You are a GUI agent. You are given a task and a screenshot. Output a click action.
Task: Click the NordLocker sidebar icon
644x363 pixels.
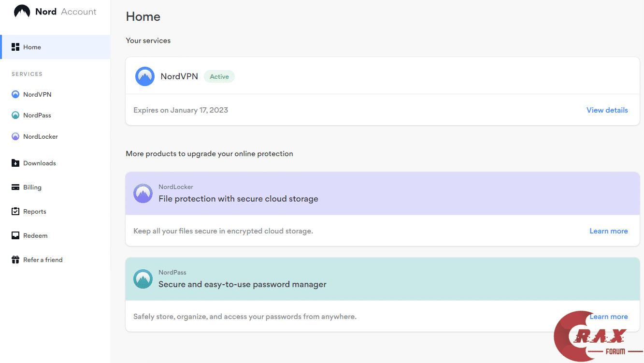[x=15, y=137]
